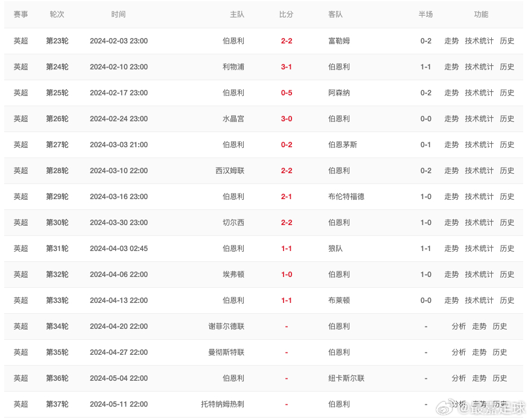531x420 pixels.
Task: Open 走势 for round 33 布莱顿 match
Action: coord(451,301)
